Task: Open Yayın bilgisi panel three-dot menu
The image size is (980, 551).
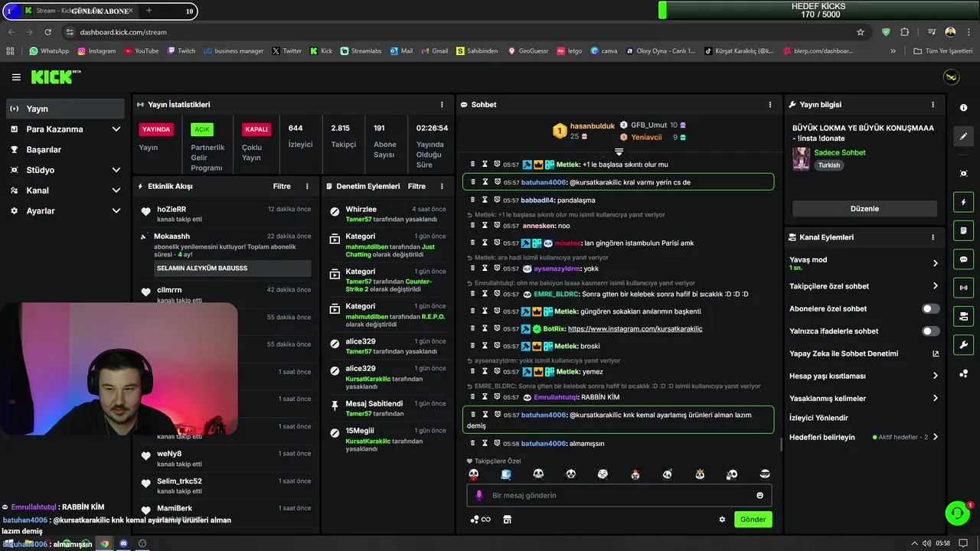Action: 933,104
